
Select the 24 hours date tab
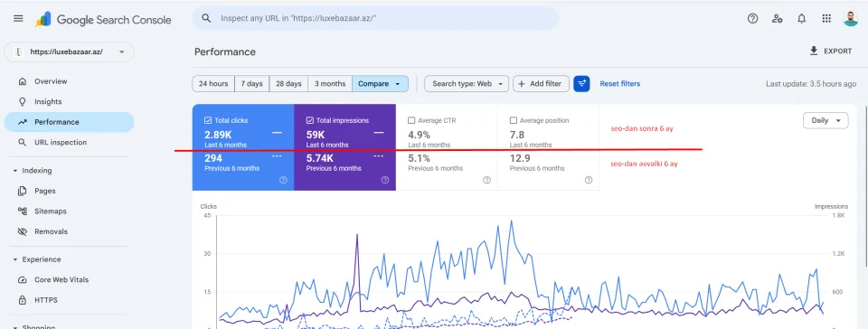click(213, 83)
